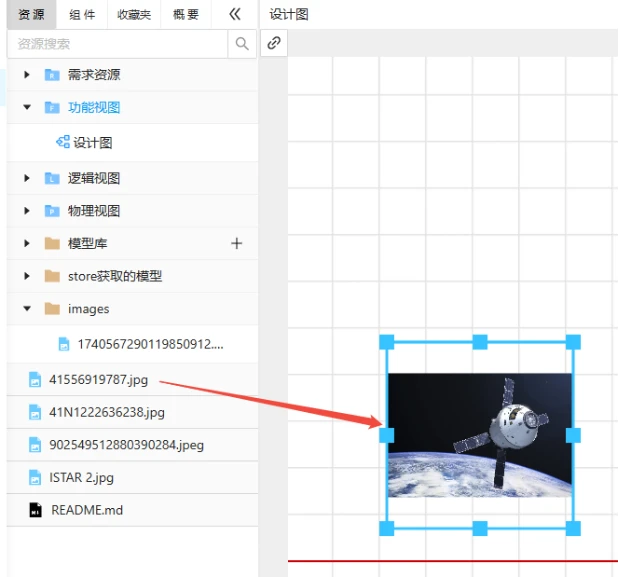The height and width of the screenshot is (577, 619).
Task: Click the 设计图 diagram icon in tree
Action: pos(63,142)
